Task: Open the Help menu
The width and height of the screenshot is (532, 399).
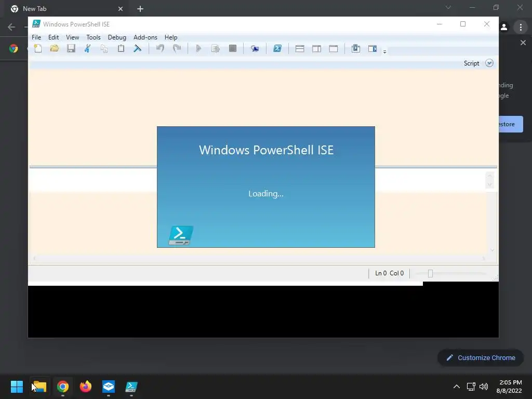Action: 171,37
